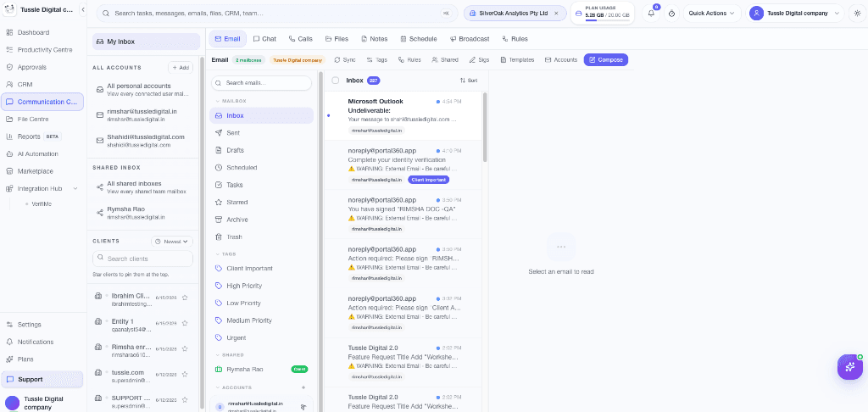Open the CRM page in the sidebar

pyautogui.click(x=42, y=85)
